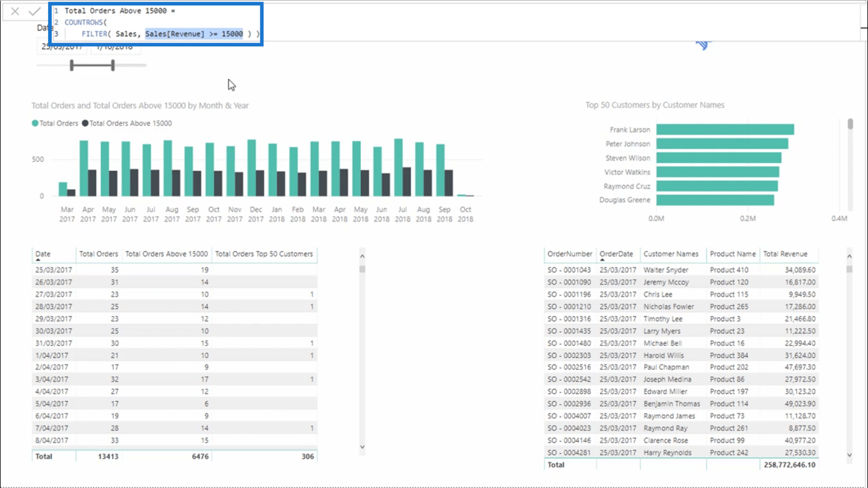The height and width of the screenshot is (488, 868).
Task: Sort by Total Revenue column header
Action: click(x=786, y=254)
